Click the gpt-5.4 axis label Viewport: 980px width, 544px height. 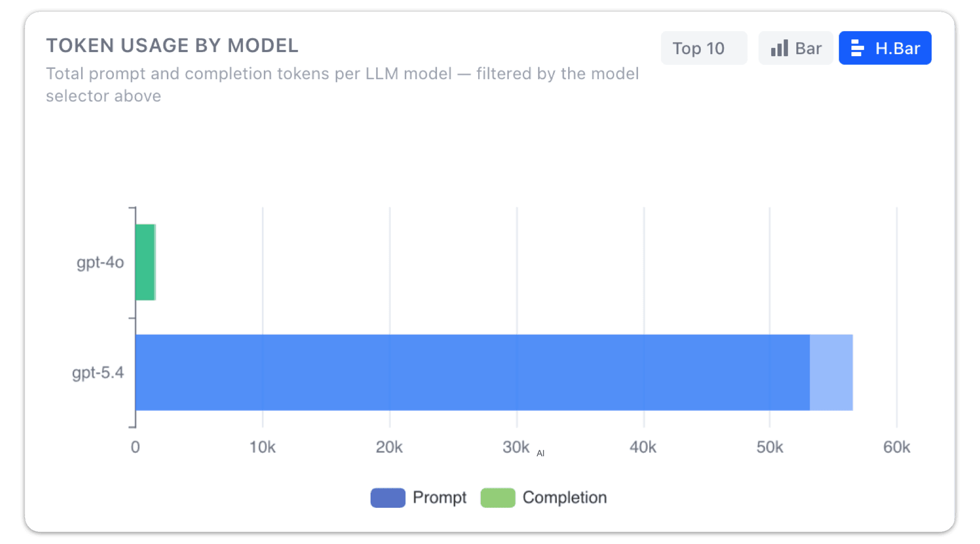click(97, 373)
